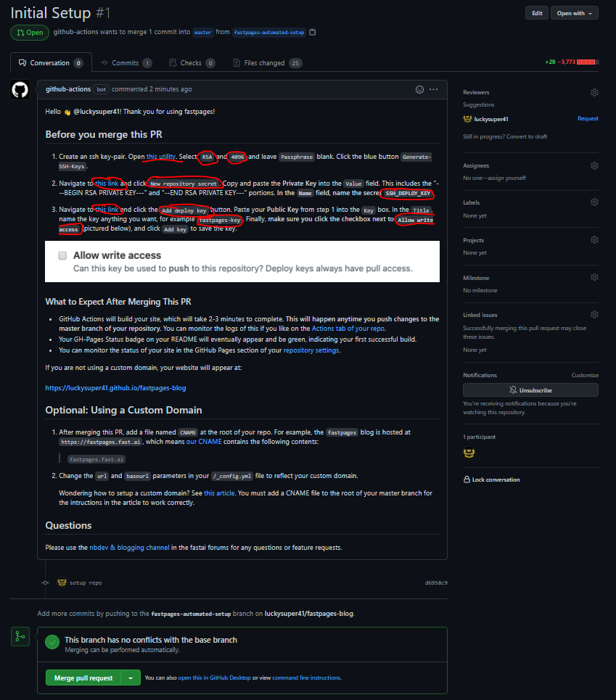Click the @luckysuper41 mention in comment

97,112
